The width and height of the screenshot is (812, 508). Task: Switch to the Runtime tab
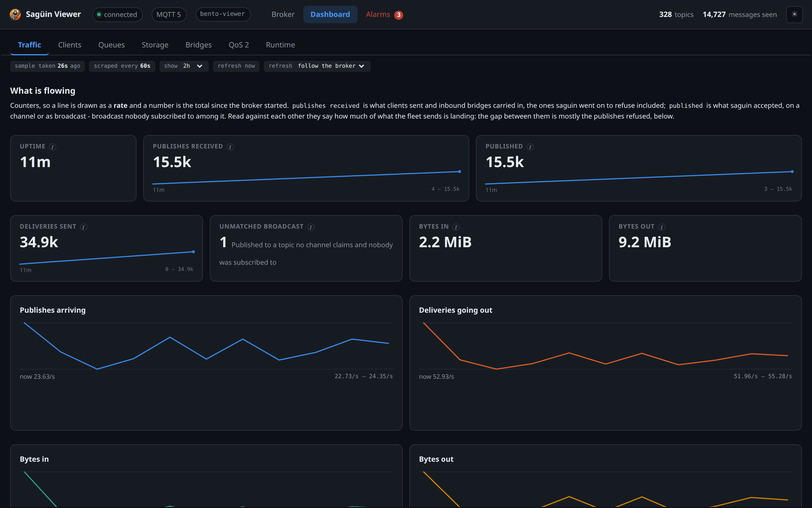pyautogui.click(x=281, y=45)
